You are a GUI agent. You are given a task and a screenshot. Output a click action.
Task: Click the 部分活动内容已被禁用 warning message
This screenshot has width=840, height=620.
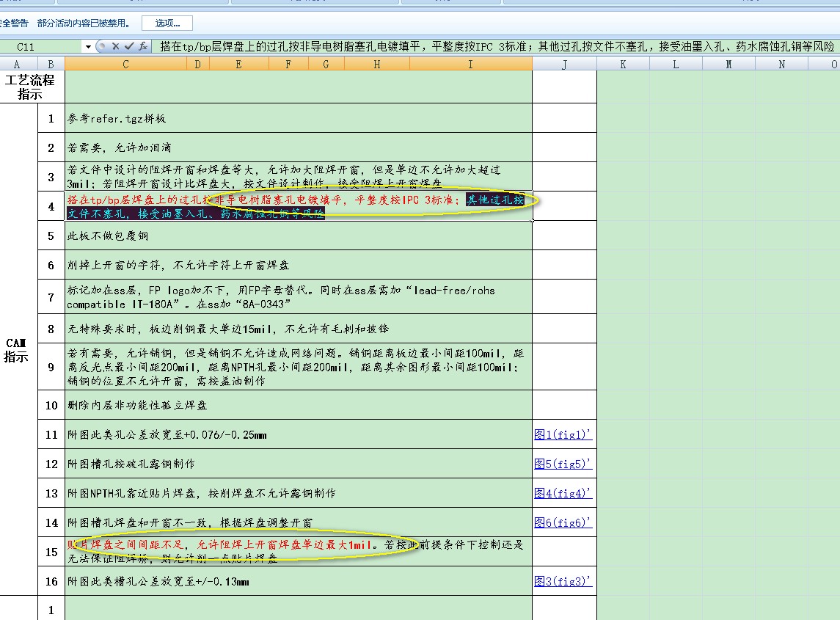[84, 23]
